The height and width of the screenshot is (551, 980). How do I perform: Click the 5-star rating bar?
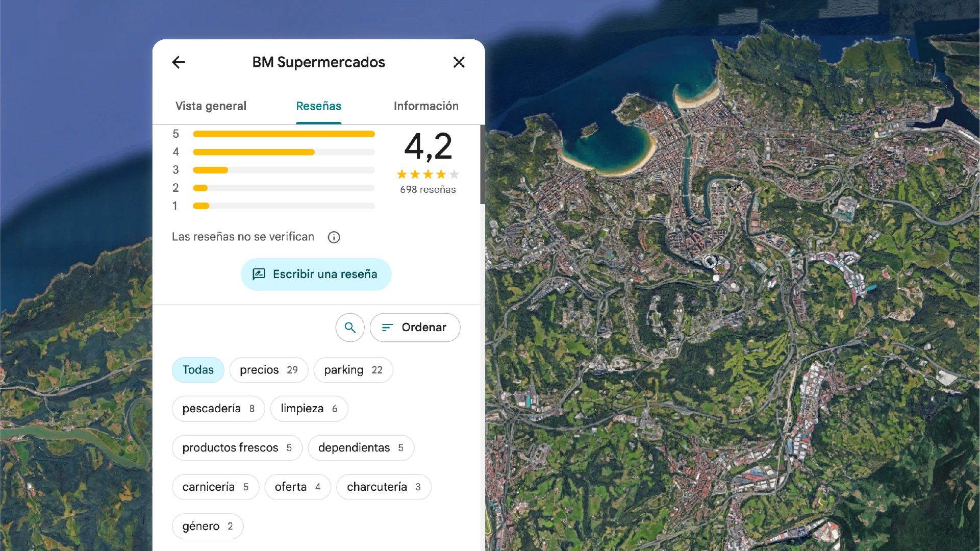click(284, 134)
